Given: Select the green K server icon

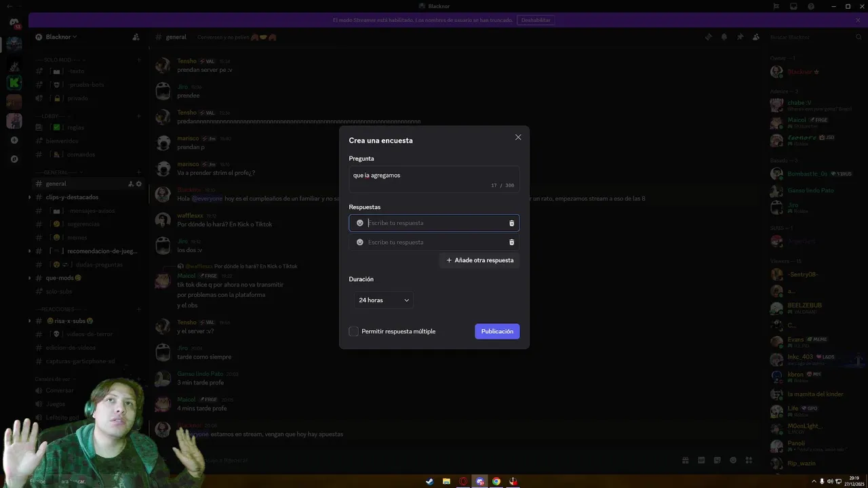Looking at the screenshot, I should (14, 83).
